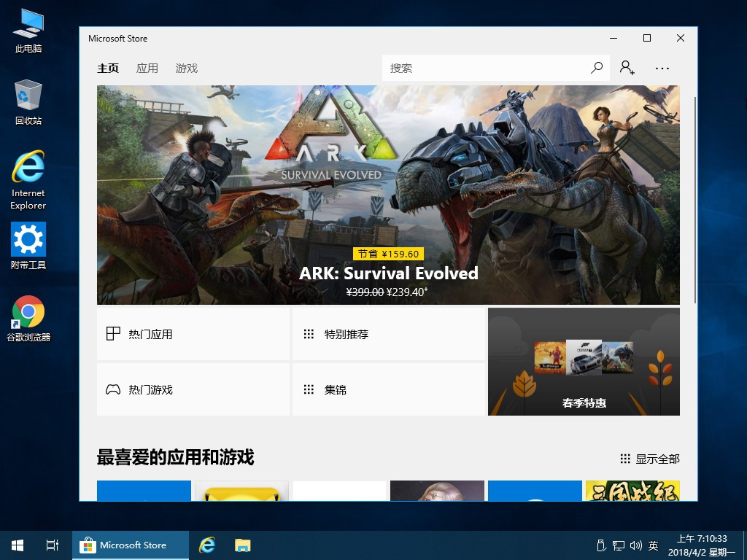The height and width of the screenshot is (560, 747).
Task: Open the ARK: Survival Evolved banner
Action: (388, 195)
